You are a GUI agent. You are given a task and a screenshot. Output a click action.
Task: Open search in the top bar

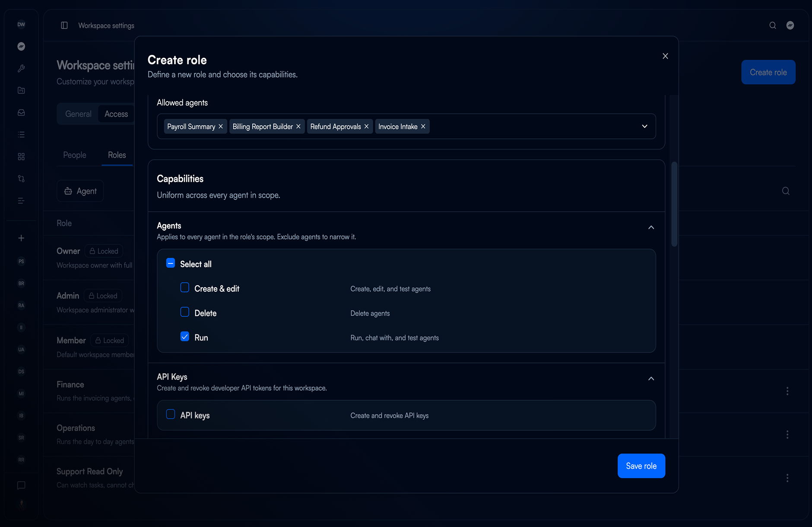tap(773, 25)
